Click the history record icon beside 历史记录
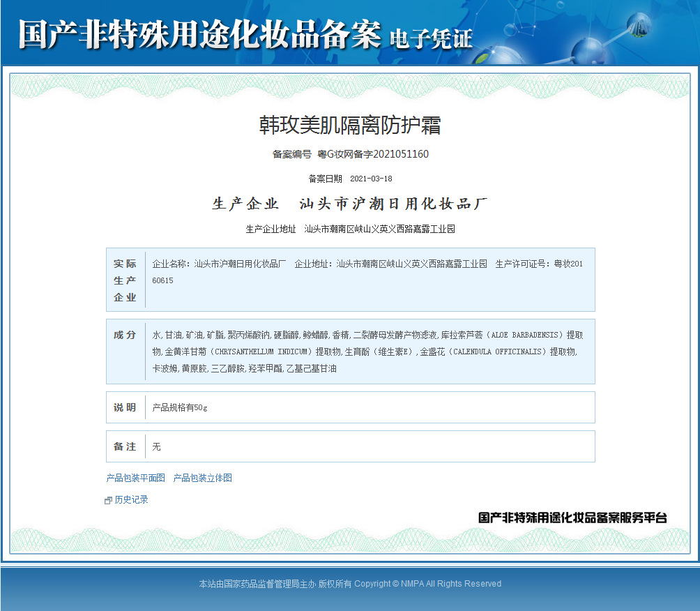 (108, 501)
